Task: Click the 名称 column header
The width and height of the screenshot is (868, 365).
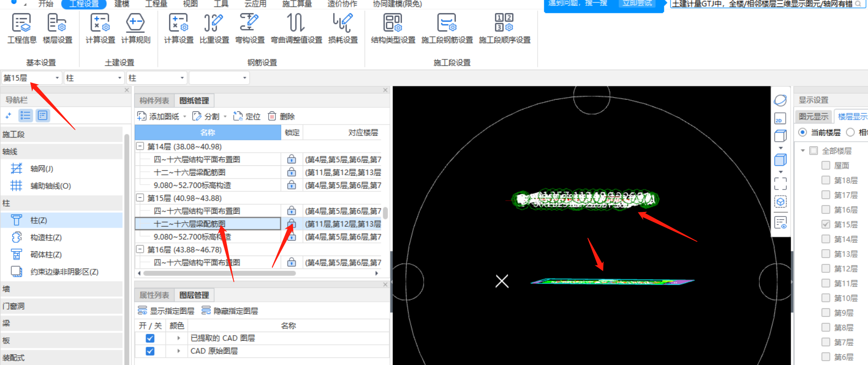Action: pyautogui.click(x=208, y=132)
